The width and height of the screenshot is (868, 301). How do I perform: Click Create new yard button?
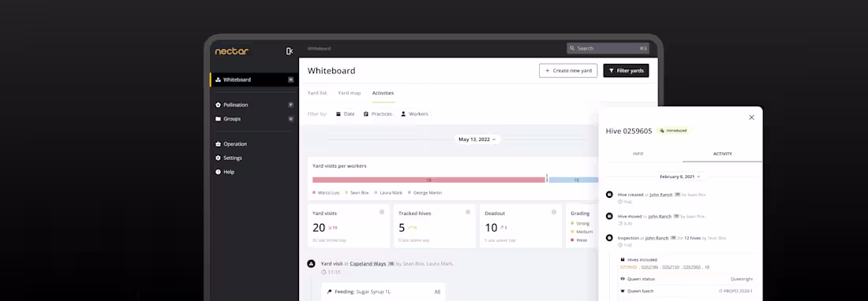pos(568,71)
